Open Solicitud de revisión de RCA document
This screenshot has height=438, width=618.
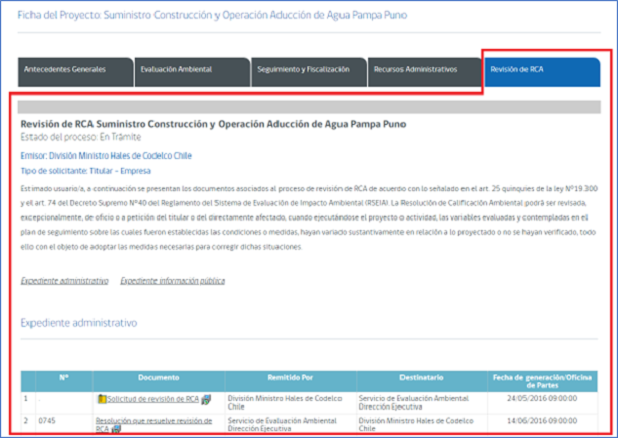153,399
